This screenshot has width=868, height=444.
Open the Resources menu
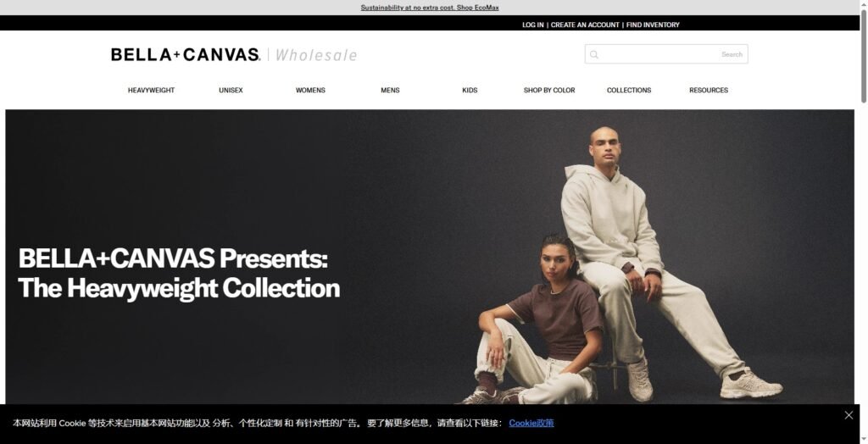(709, 90)
